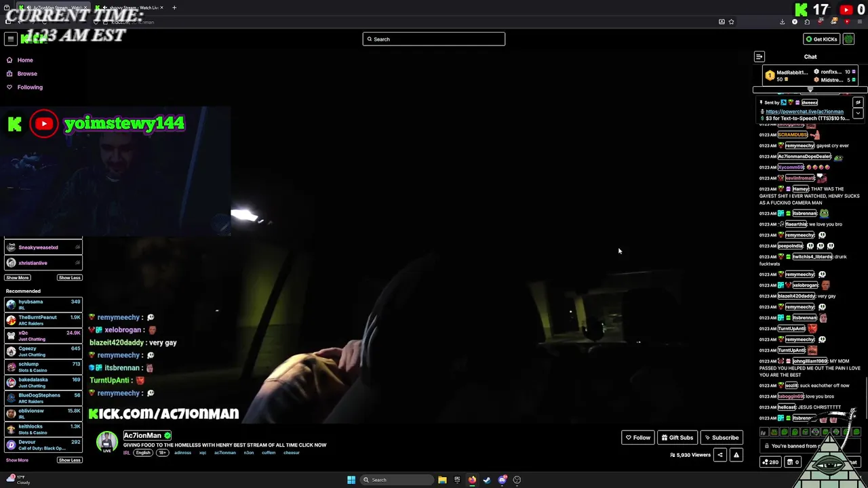
Task: Click the Ac7ionMan streamer avatar
Action: (x=106, y=442)
